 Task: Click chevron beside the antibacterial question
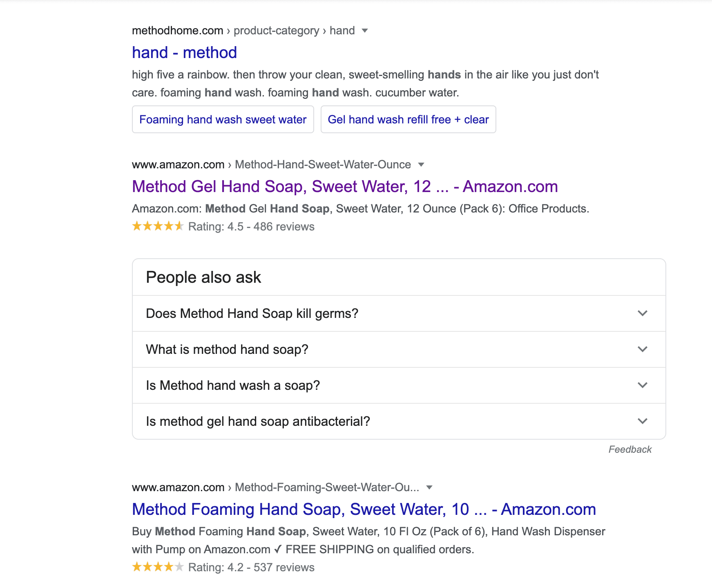[x=643, y=421]
